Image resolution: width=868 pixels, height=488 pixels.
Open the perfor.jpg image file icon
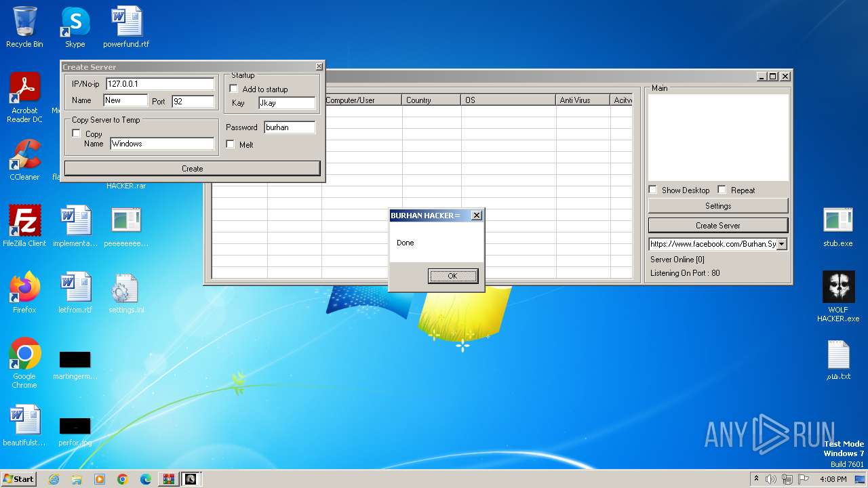coord(75,431)
